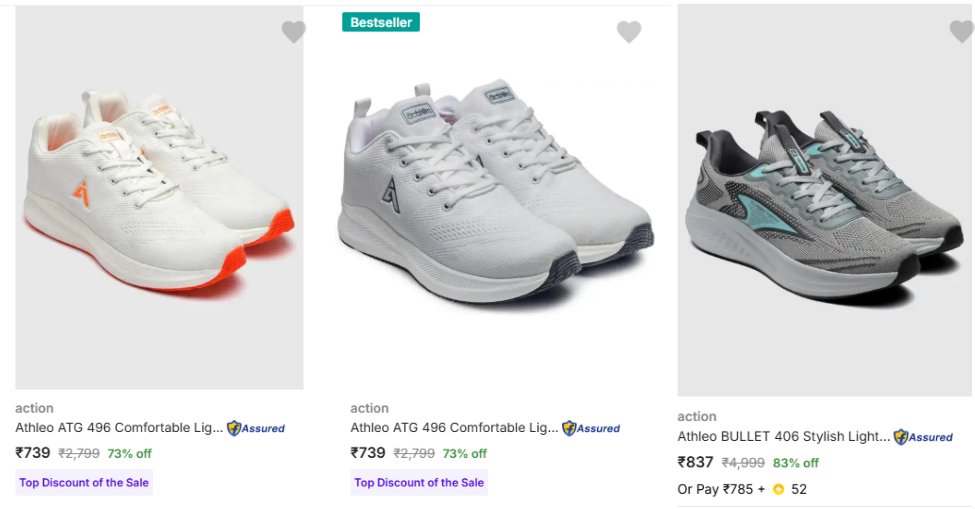
Task: Click first product's Top Discount of the Sale tag
Action: [84, 483]
